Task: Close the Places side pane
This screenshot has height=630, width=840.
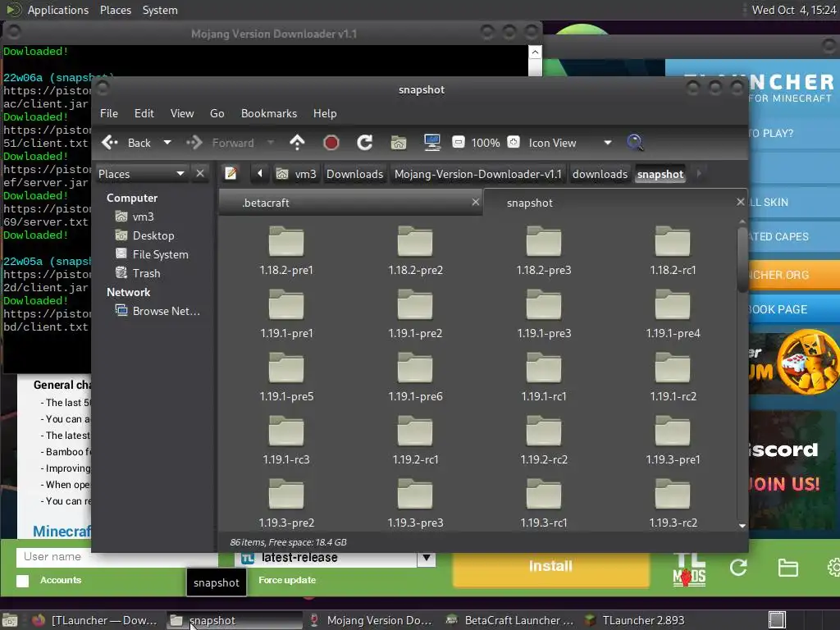Action: (x=200, y=174)
